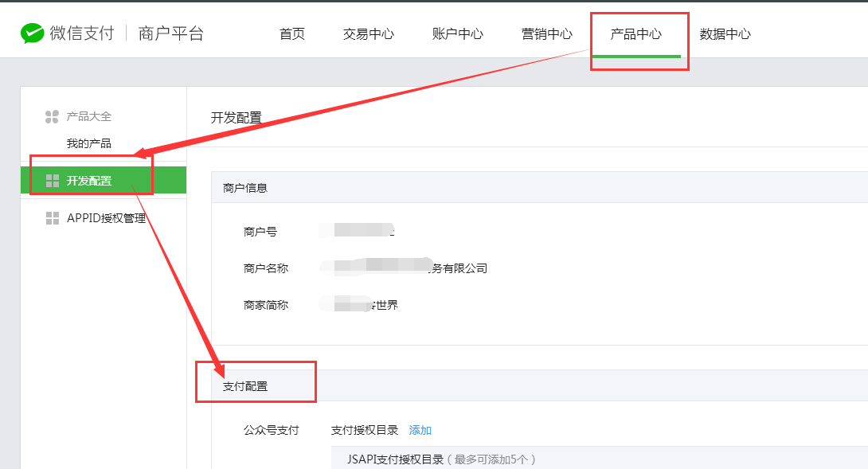Click the company name ending 务有限公司

(404, 267)
